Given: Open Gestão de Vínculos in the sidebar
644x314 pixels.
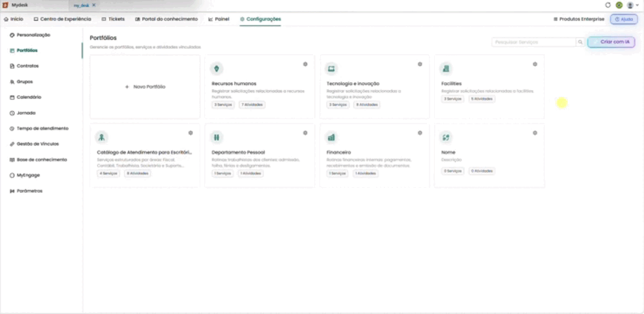Looking at the screenshot, I should click(33, 144).
